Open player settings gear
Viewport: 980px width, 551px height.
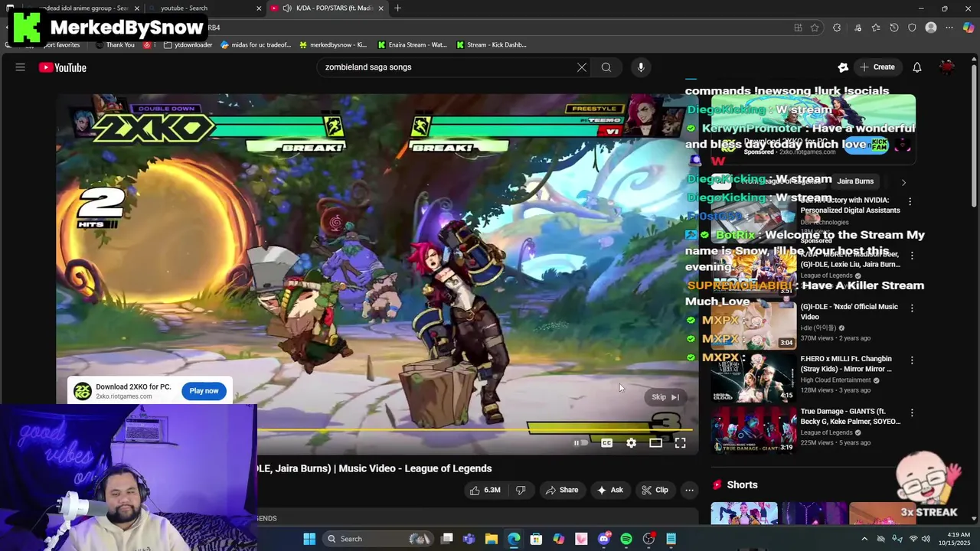click(631, 442)
